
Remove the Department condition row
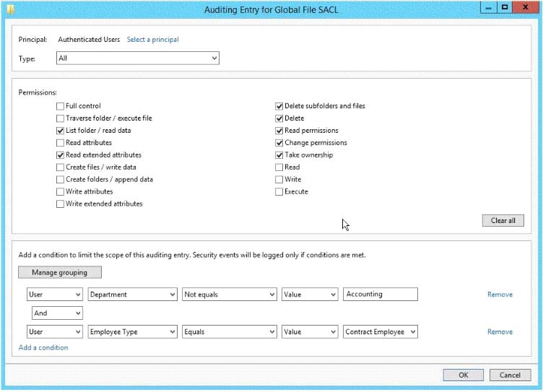pos(500,295)
